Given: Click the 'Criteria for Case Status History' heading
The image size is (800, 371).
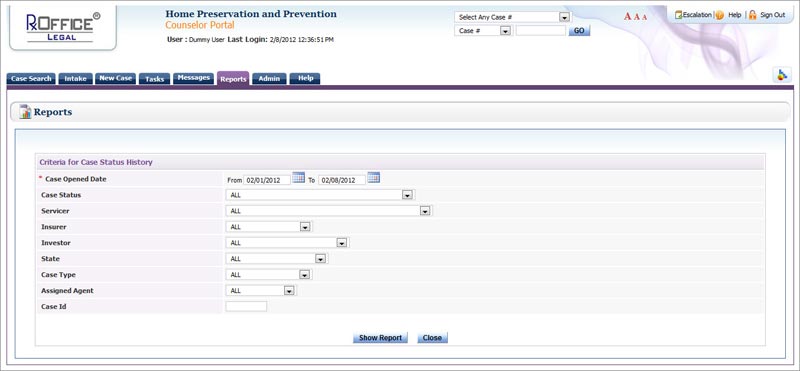Looking at the screenshot, I should pos(96,162).
